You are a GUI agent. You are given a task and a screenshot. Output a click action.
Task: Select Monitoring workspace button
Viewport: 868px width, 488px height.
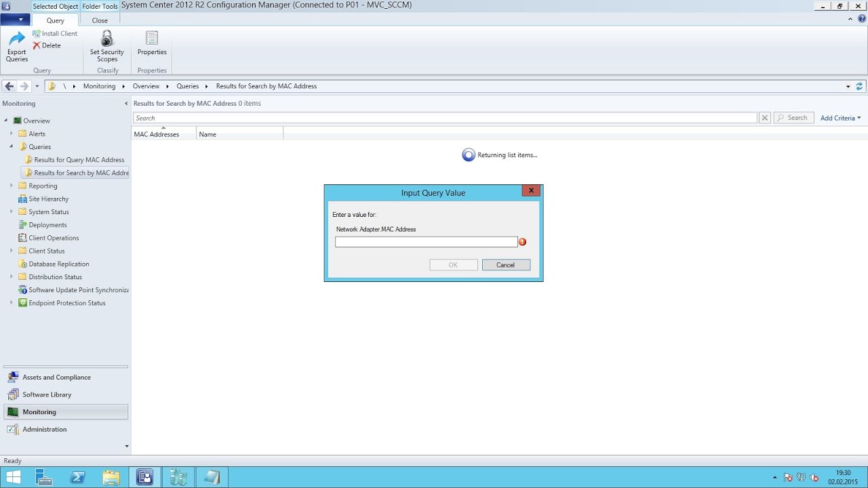coord(66,412)
